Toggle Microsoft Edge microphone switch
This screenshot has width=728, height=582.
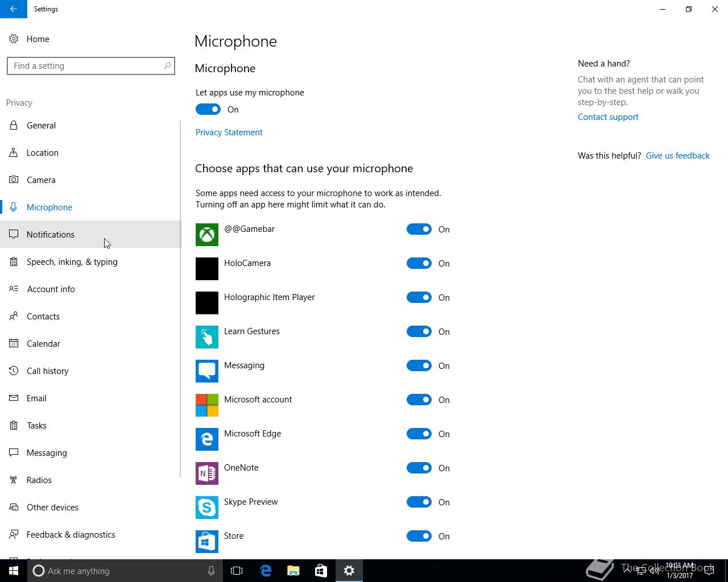(x=419, y=434)
